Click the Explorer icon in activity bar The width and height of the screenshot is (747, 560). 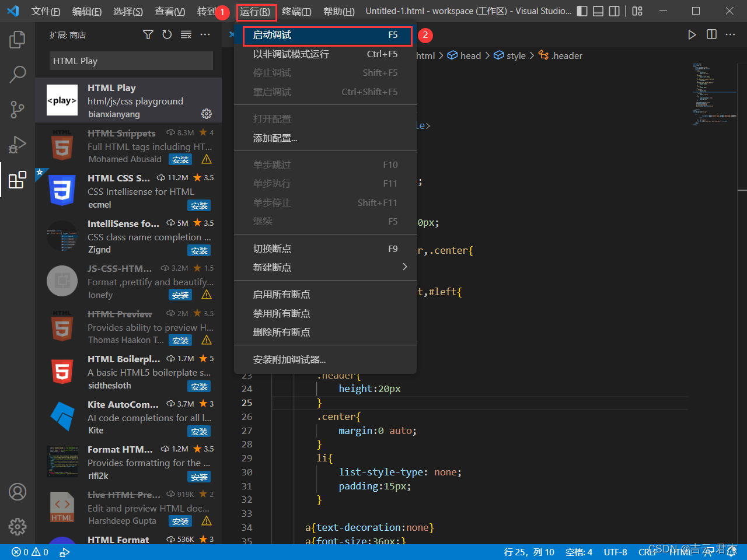coord(17,39)
